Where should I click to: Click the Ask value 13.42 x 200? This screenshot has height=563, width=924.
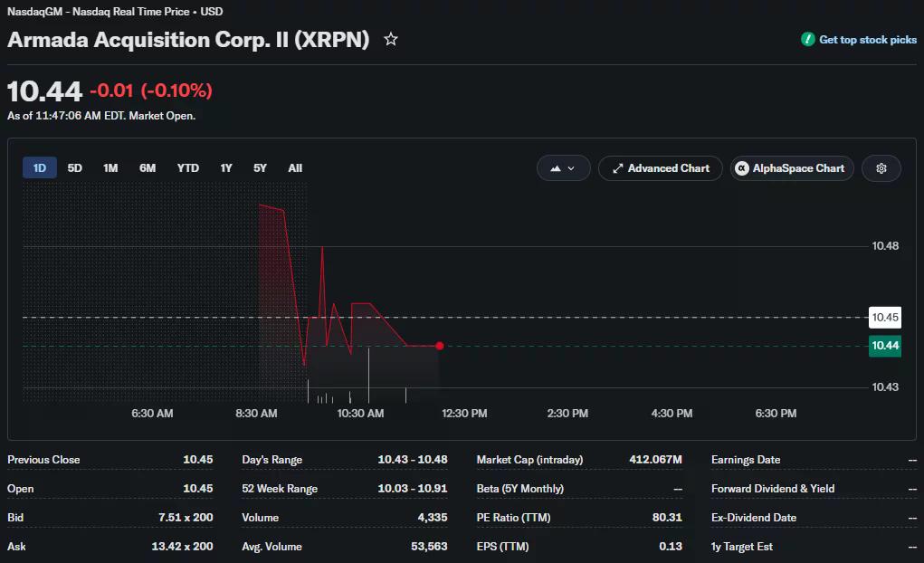[182, 547]
